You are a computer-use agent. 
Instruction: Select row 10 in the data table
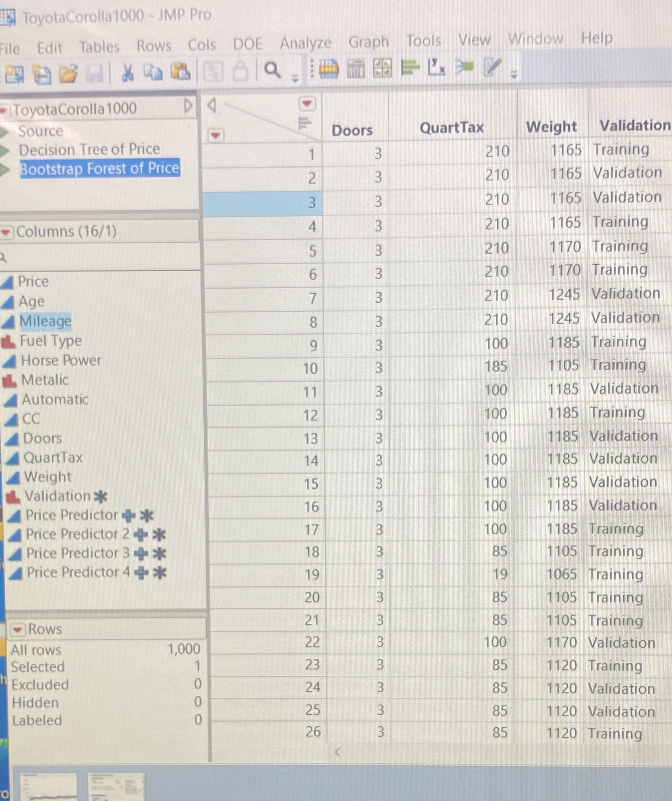pos(310,368)
